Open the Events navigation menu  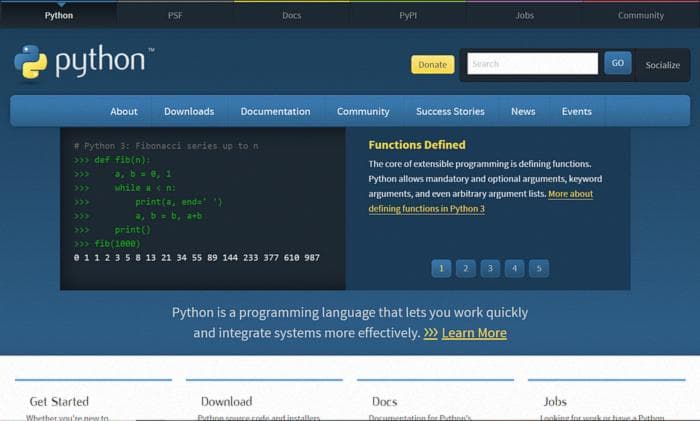(x=577, y=111)
